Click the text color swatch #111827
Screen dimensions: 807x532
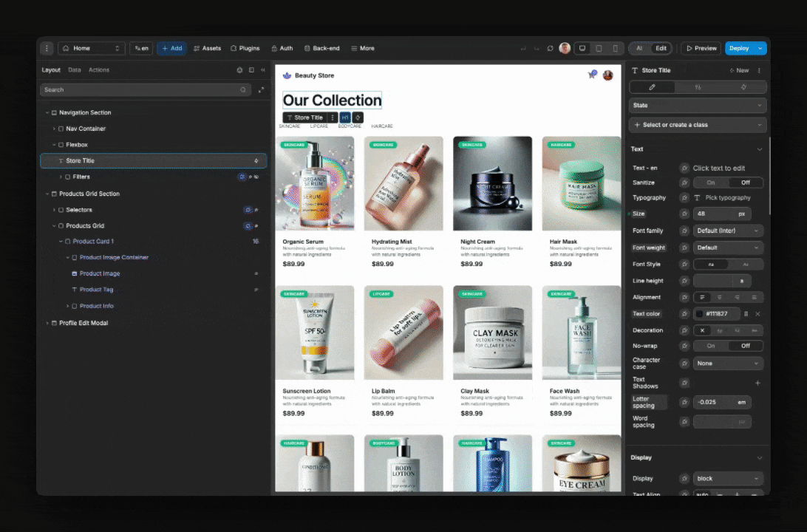(x=700, y=314)
